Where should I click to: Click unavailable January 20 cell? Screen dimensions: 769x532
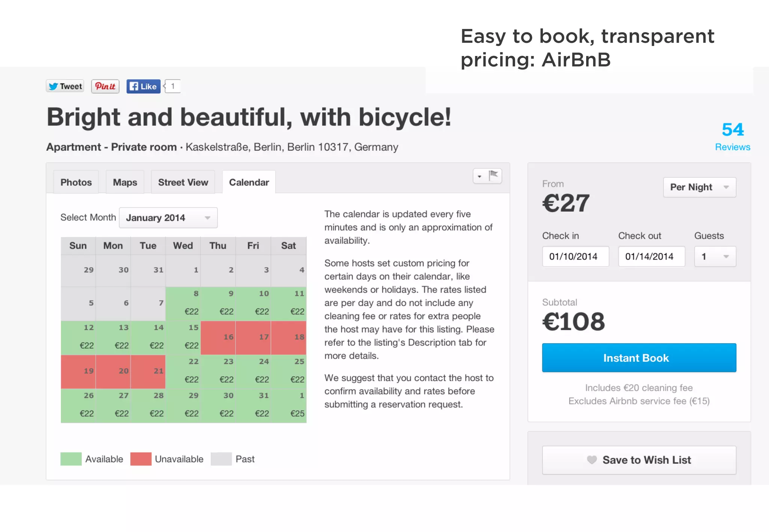113,372
